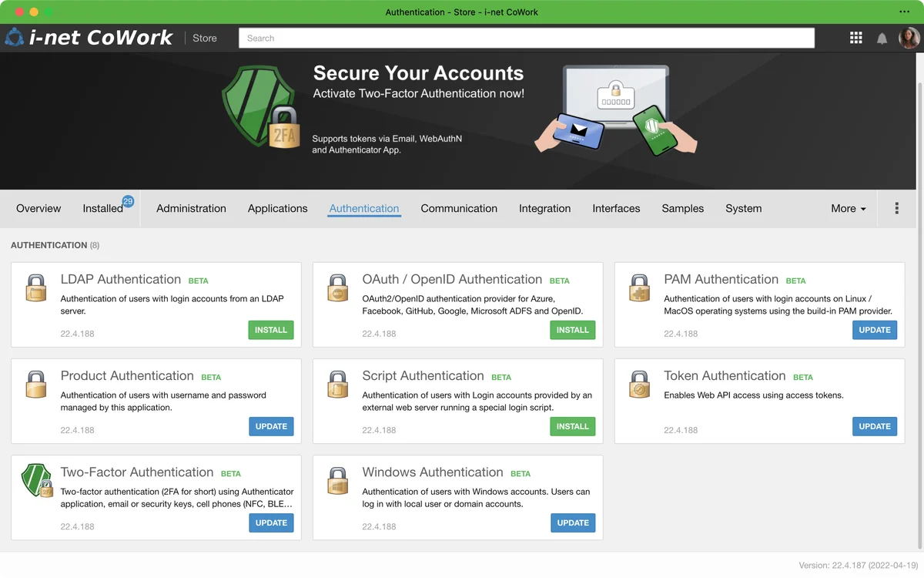
Task: Open the Administration category tab
Action: pos(191,208)
